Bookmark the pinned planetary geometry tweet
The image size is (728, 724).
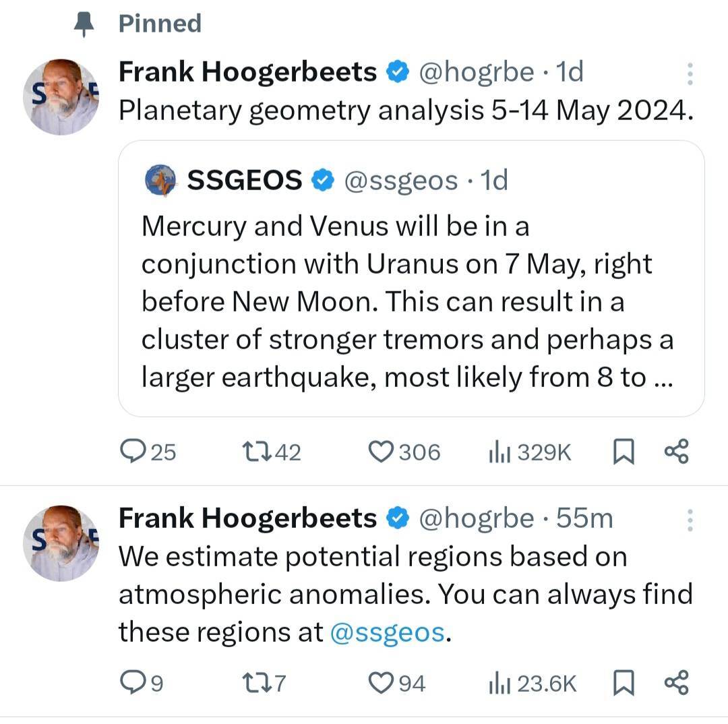624,452
